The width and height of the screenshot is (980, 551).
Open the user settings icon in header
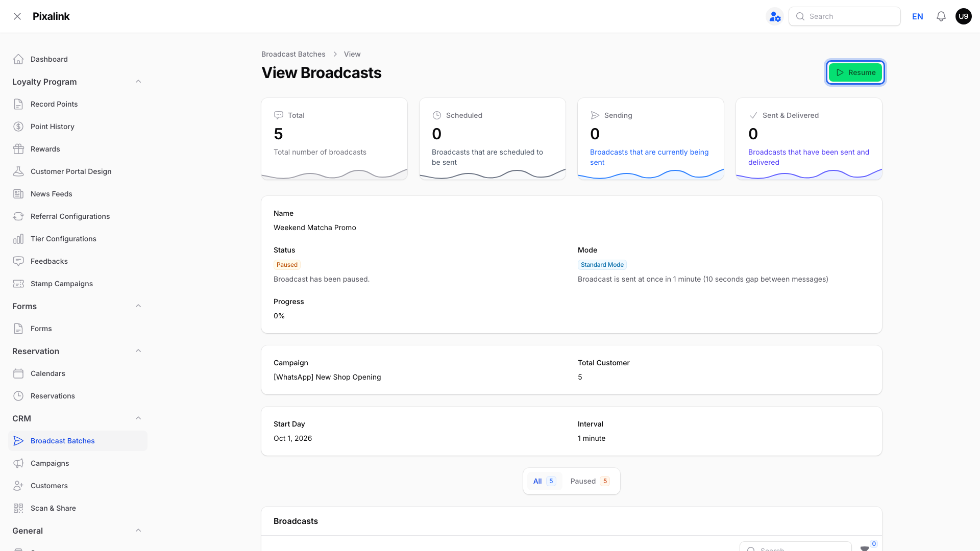(x=775, y=16)
